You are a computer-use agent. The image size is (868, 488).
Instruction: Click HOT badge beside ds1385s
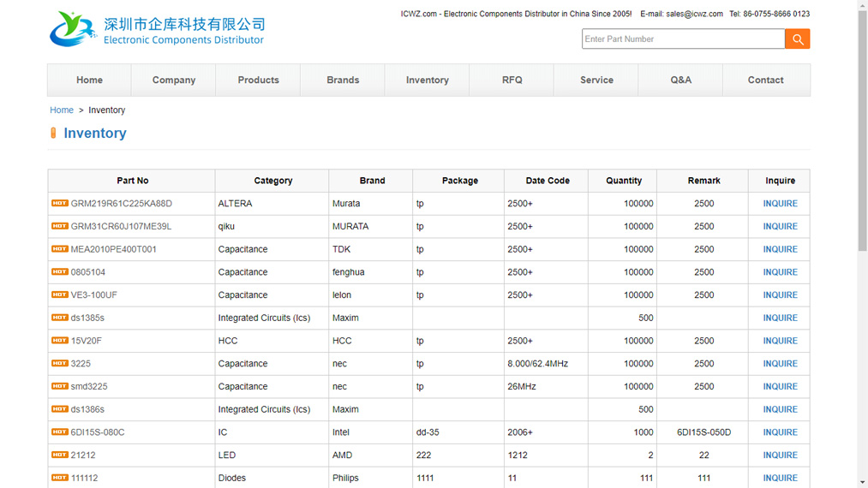[60, 318]
